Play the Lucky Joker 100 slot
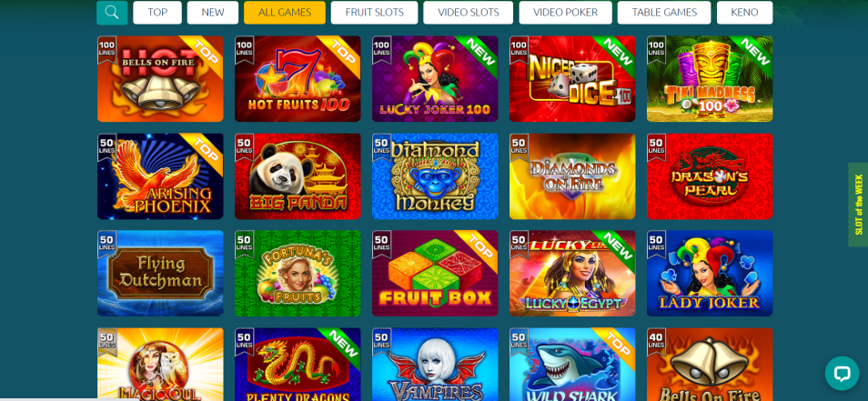 [435, 78]
